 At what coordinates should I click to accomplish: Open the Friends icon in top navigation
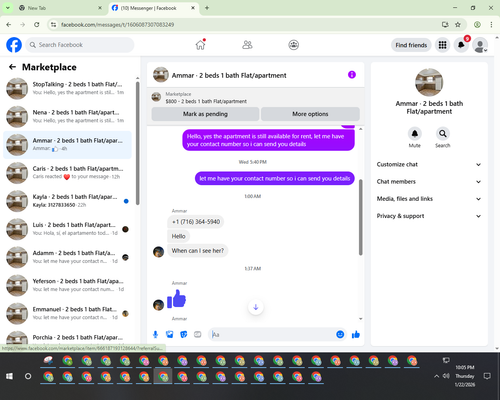click(x=247, y=45)
